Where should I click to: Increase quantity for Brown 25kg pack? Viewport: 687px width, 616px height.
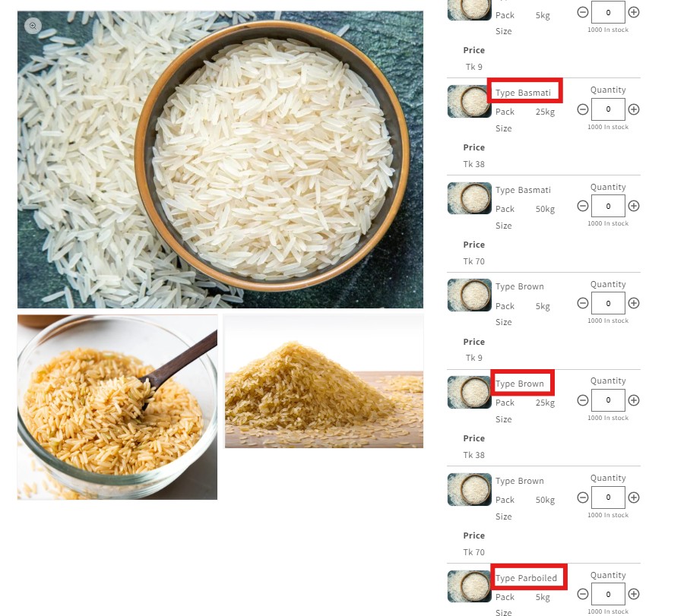(x=634, y=400)
